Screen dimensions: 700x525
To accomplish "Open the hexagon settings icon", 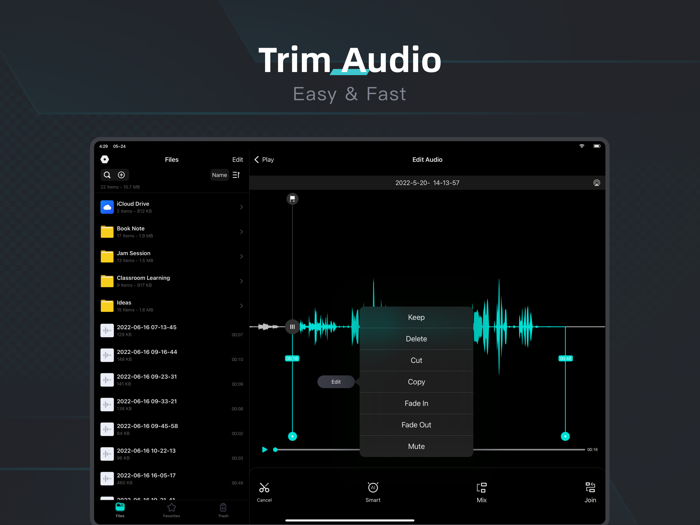I will pos(105,159).
